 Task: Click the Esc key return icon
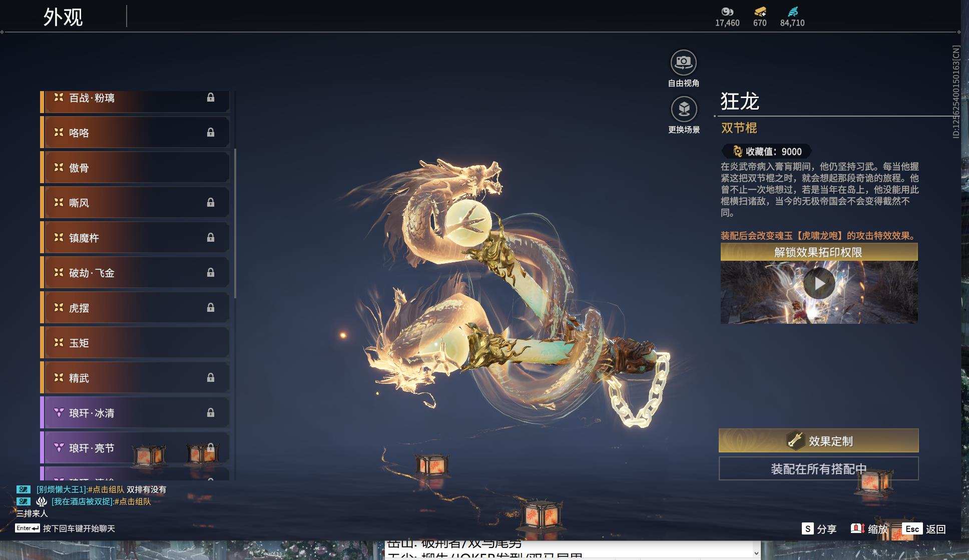(912, 529)
